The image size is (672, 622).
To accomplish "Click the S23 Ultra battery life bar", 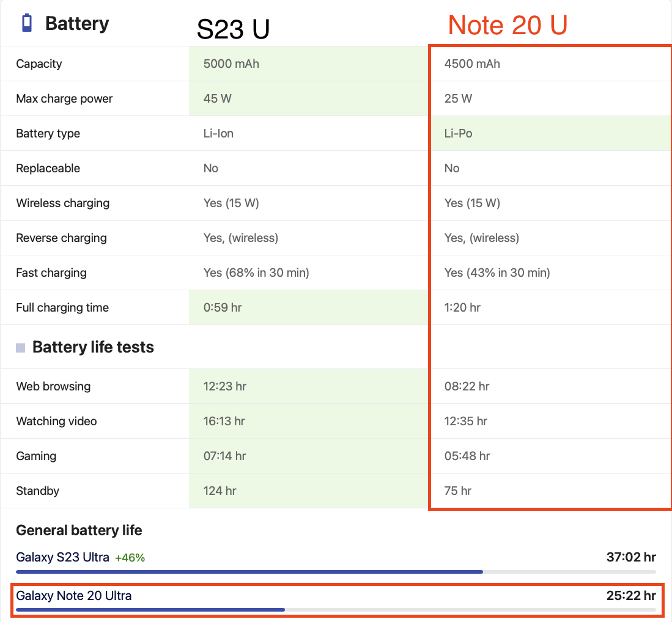I will pyautogui.click(x=336, y=572).
